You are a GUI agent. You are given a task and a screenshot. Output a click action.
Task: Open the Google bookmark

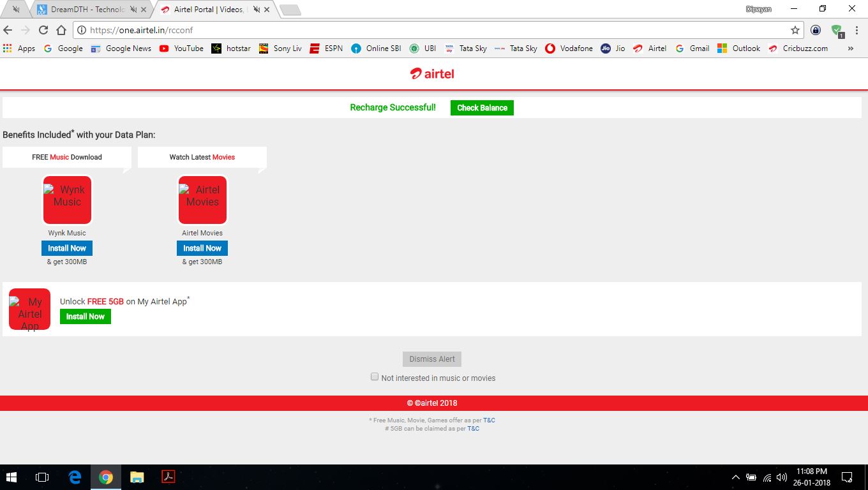[63, 48]
